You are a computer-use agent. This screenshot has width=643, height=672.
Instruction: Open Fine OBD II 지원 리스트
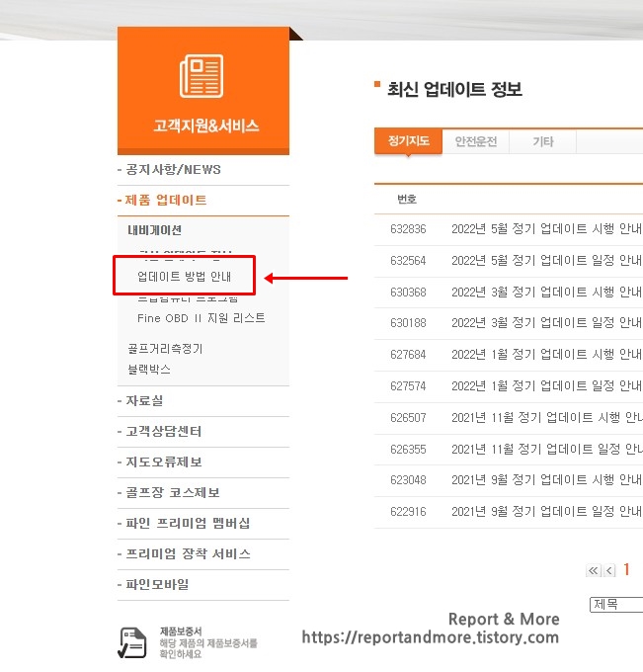click(201, 318)
